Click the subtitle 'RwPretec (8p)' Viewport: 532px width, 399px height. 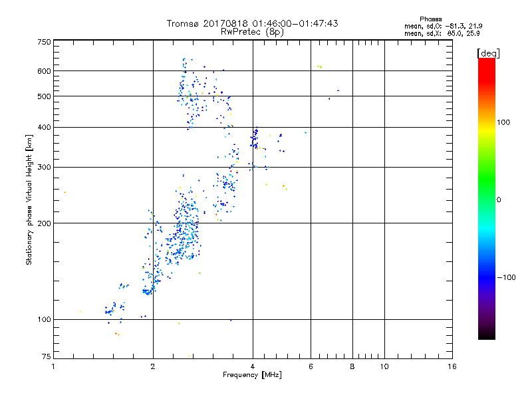click(x=252, y=32)
